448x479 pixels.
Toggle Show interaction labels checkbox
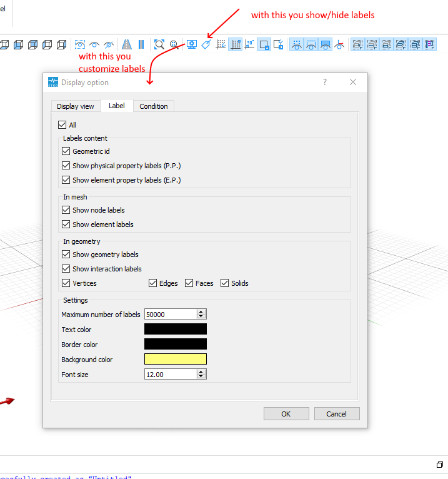click(x=66, y=268)
